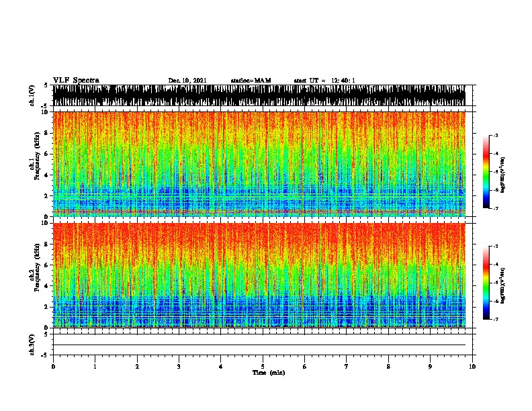Screen dimensions: 532x411
Task: Click the "-5" tick of ch.3(V) axis
Action: tap(45, 355)
